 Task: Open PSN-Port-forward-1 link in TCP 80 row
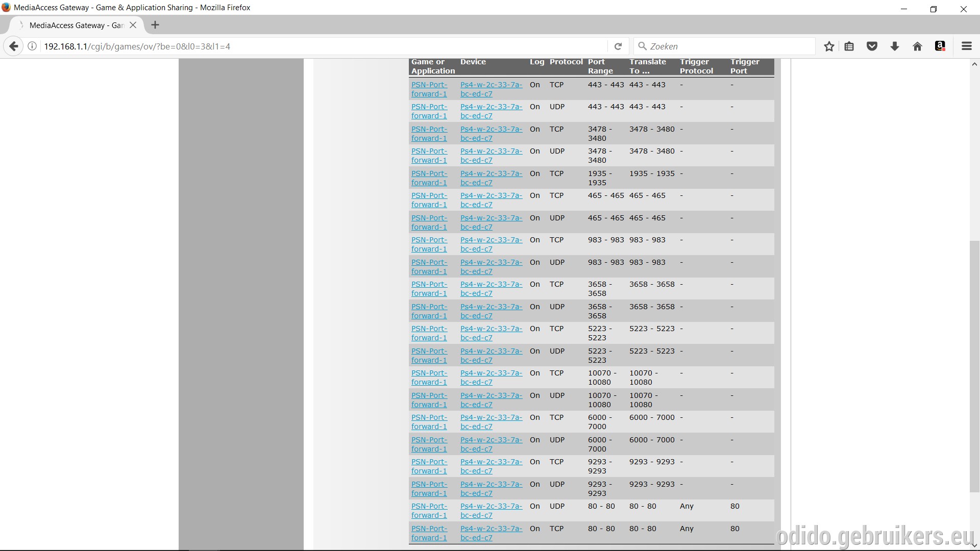click(429, 533)
